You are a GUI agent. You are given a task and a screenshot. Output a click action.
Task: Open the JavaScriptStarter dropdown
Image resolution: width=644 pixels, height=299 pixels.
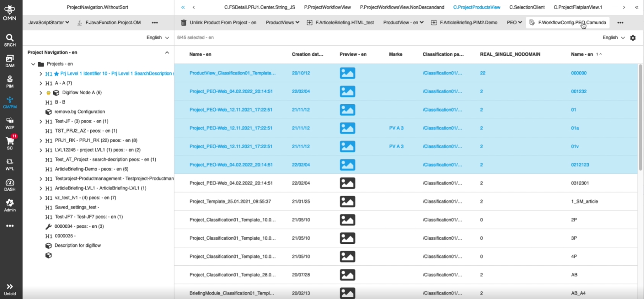click(x=49, y=23)
